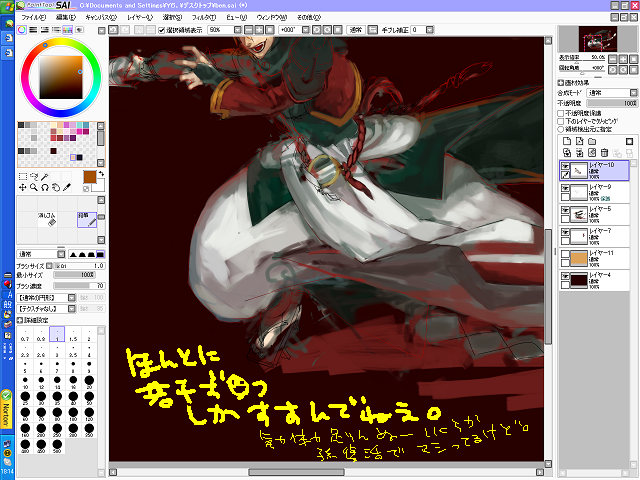Click the layer mask icon in layers panel
The height and width of the screenshot is (480, 640).
pos(629,141)
